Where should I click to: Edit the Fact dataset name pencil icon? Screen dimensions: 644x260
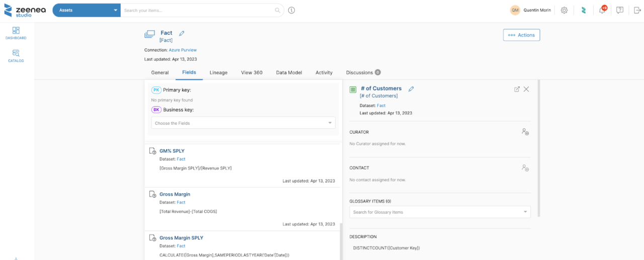tap(182, 33)
